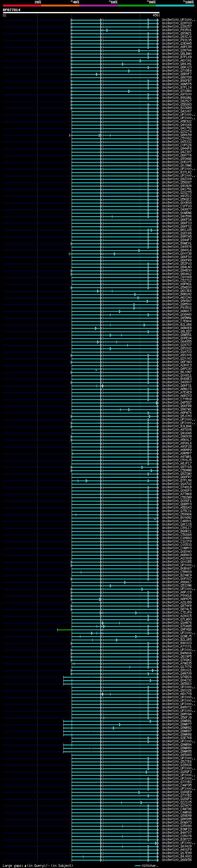Screen dimensions: 197x868
Task: Select the UniRef100_Q6KFS4 entry
Action: [x=177, y=220]
